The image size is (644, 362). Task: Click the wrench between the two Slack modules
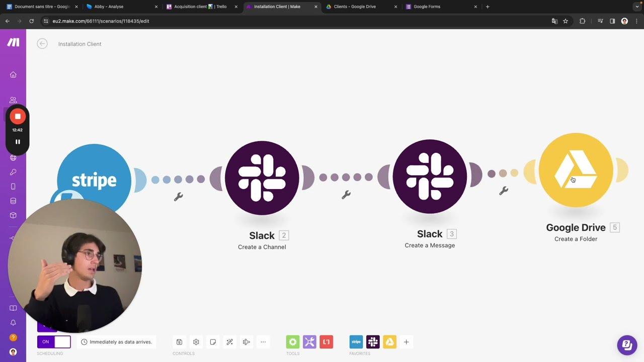pyautogui.click(x=346, y=195)
